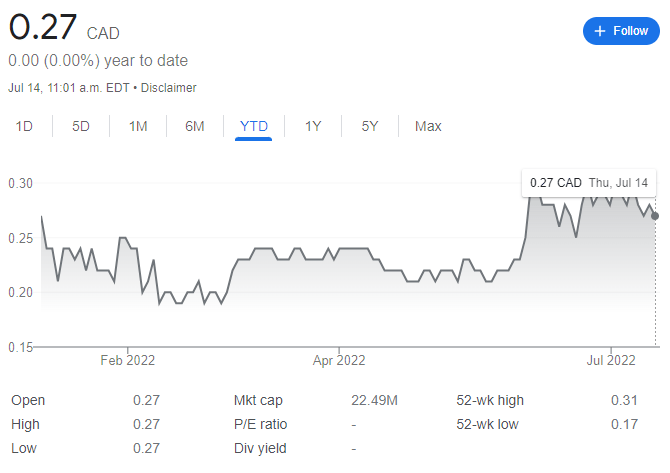Image resolution: width=670 pixels, height=473 pixels.
Task: Click the 0.27 CAD current price
Action: point(64,27)
